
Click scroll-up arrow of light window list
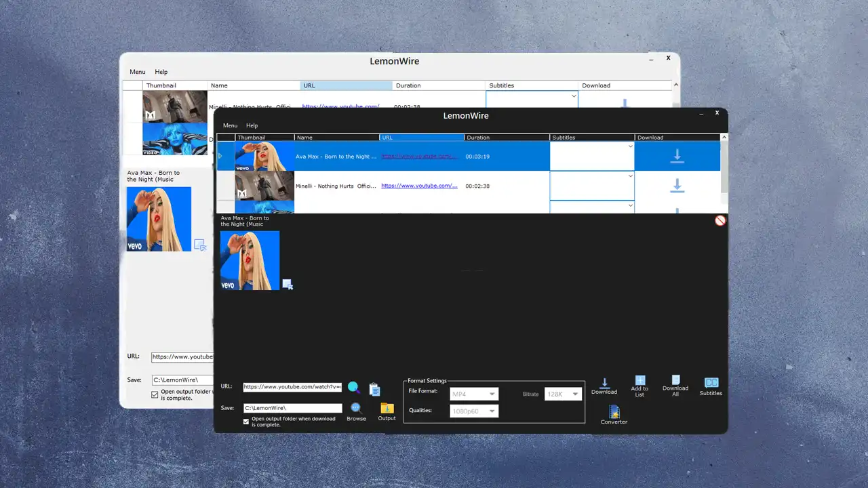coord(675,85)
